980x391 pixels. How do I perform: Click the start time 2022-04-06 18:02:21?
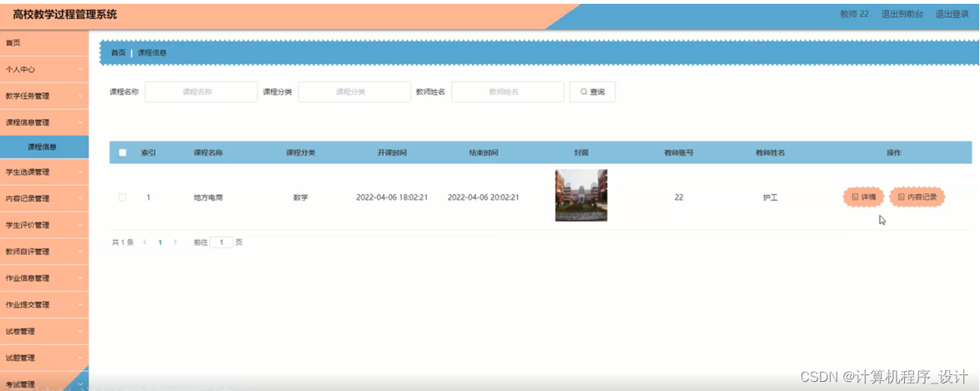point(392,197)
